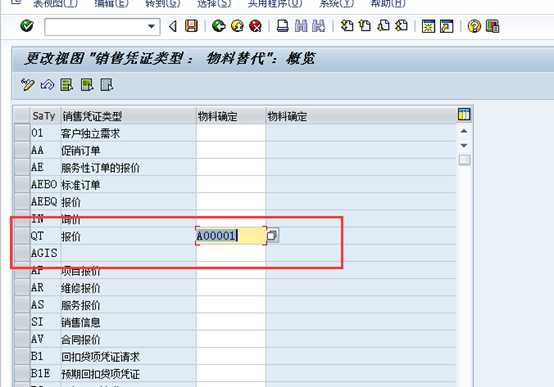
Task: Cancel with the red X icon
Action: pos(255,26)
